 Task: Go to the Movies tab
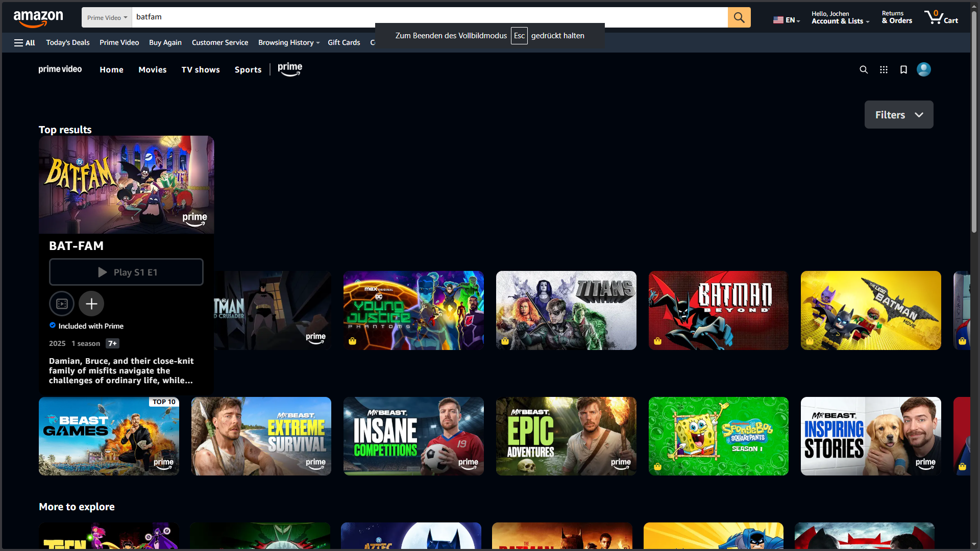tap(152, 70)
